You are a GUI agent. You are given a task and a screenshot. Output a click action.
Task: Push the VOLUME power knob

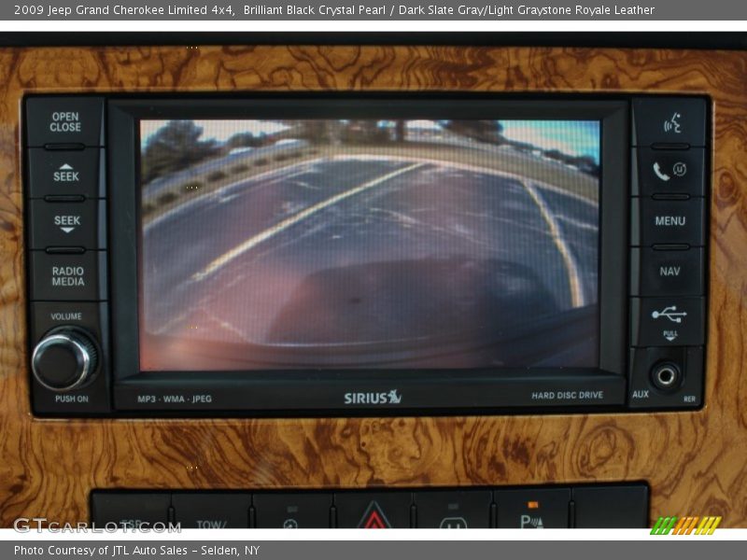tap(63, 359)
